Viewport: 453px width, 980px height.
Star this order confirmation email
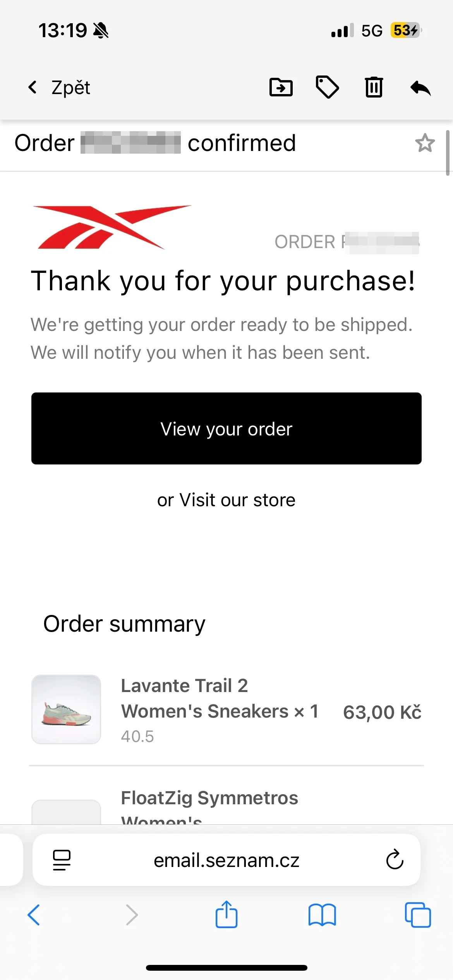[x=425, y=143]
